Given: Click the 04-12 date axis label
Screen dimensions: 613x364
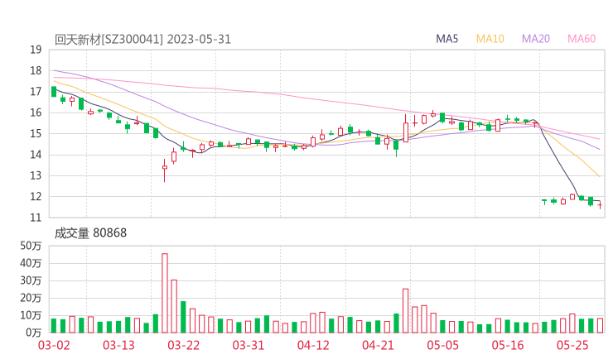Looking at the screenshot, I should pyautogui.click(x=313, y=346).
